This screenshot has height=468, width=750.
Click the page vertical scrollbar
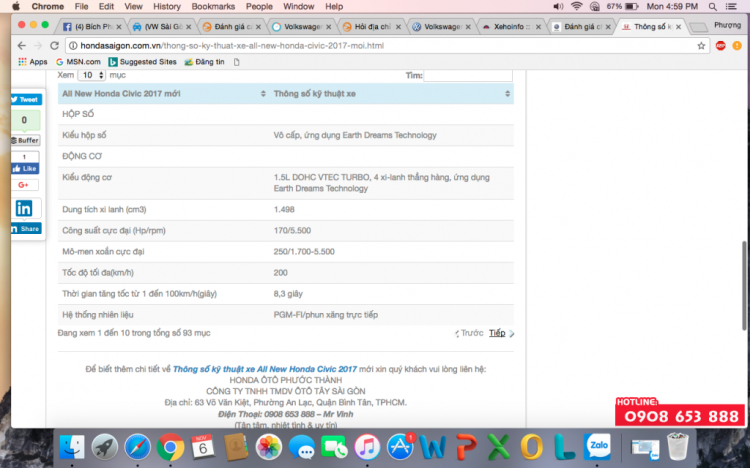click(x=744, y=286)
